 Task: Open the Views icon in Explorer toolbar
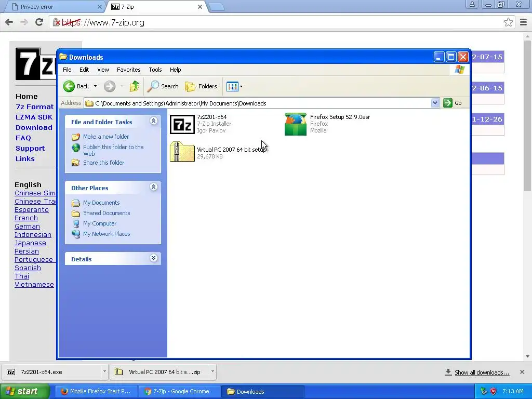click(x=232, y=87)
